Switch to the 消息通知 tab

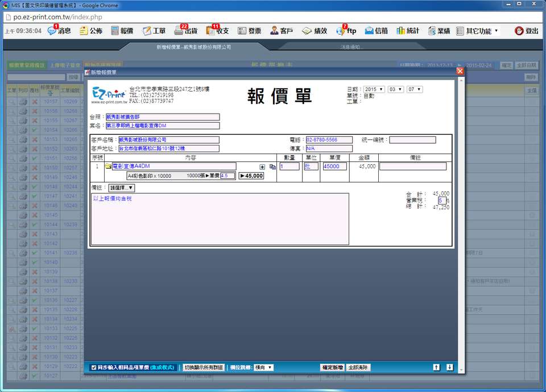(351, 47)
